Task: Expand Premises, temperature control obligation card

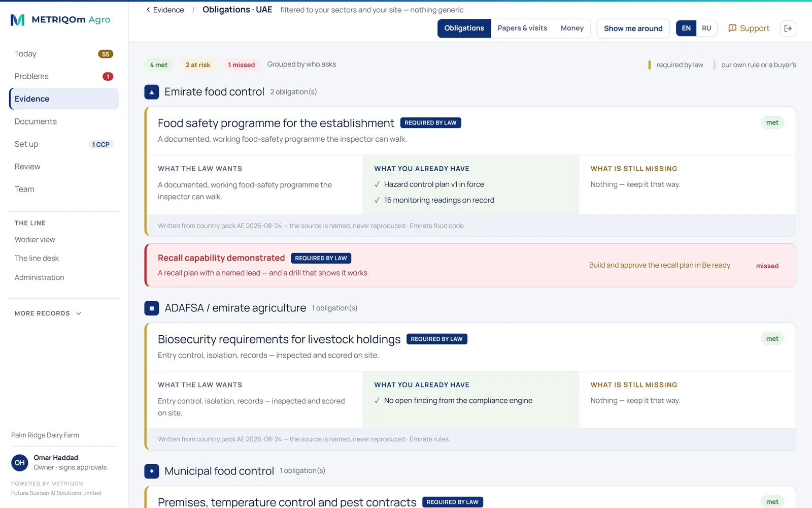Action: [470, 498]
